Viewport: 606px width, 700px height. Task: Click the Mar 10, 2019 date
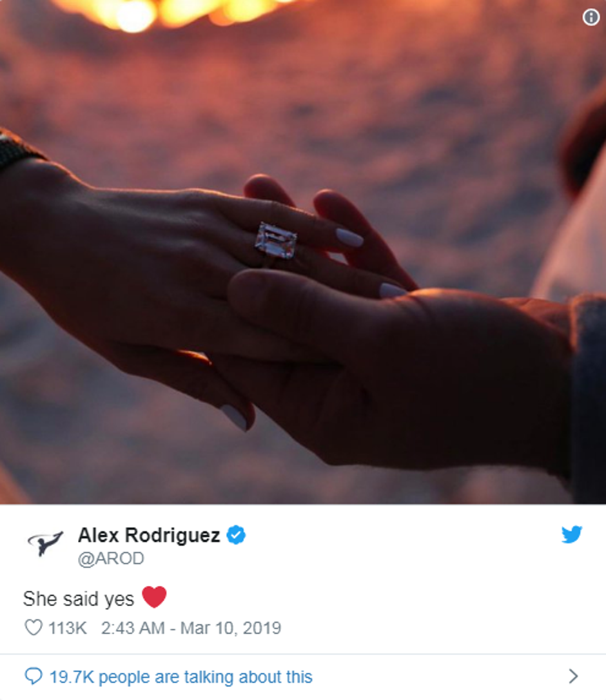click(230, 628)
